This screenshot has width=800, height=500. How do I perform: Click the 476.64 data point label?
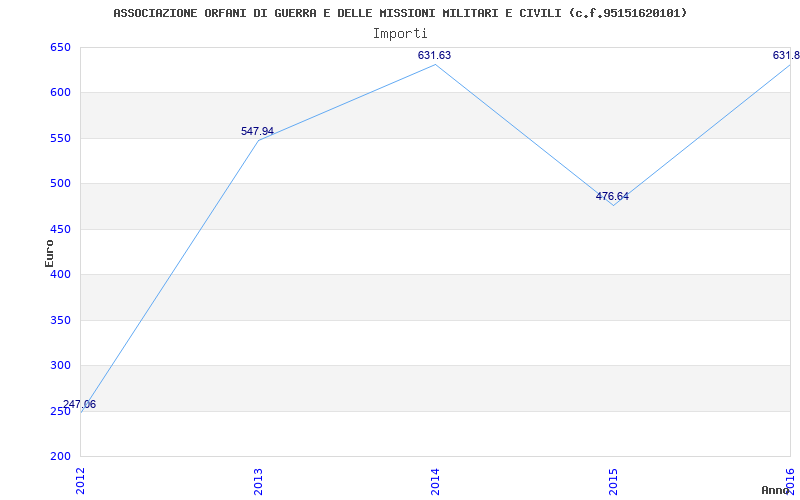click(612, 196)
